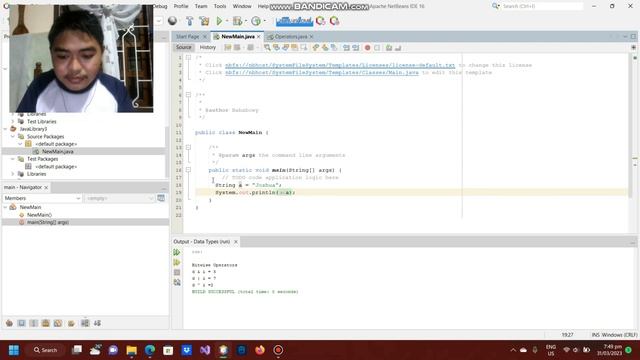Click the Output settings icon below Stop
Screen dimensions: 640x360
tap(177, 282)
